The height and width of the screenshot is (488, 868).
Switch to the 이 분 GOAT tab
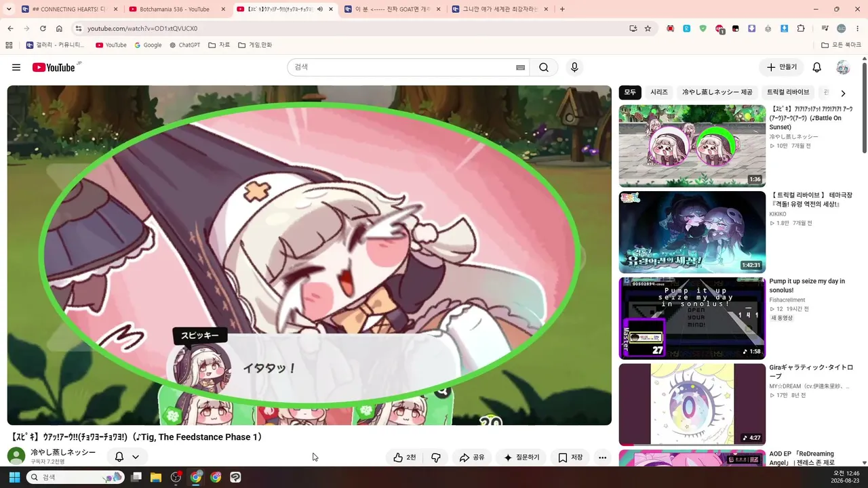[x=393, y=9]
